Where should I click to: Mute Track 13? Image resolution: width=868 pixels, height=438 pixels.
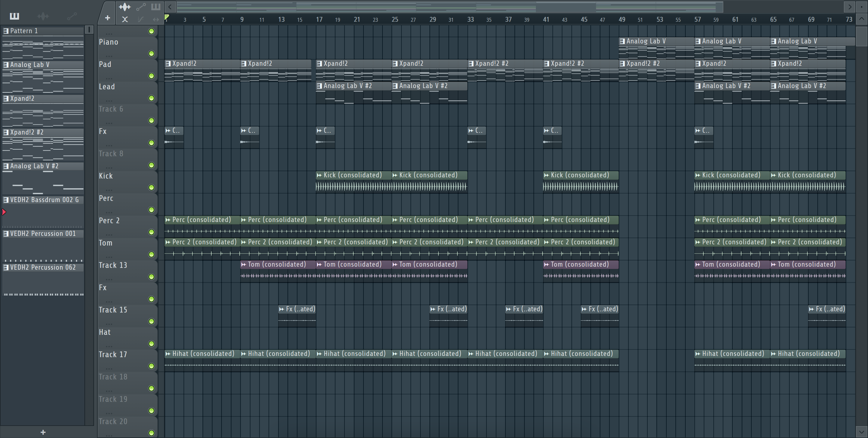point(151,277)
